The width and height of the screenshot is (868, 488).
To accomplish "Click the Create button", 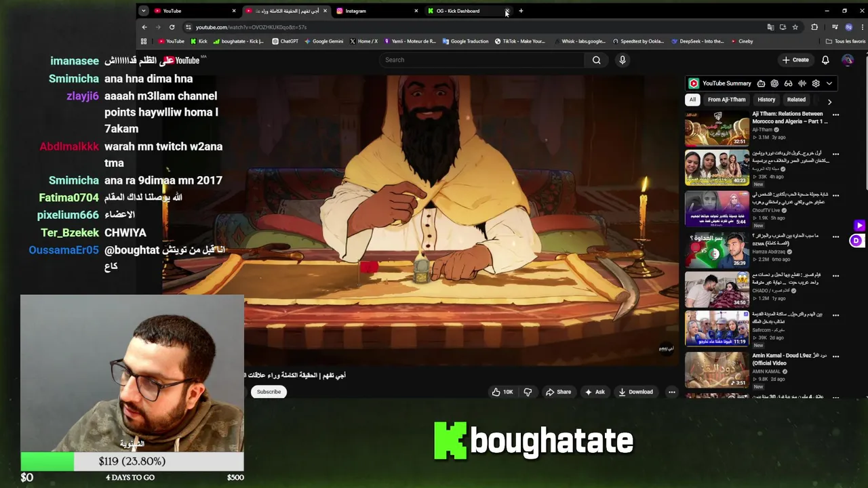I will click(795, 60).
